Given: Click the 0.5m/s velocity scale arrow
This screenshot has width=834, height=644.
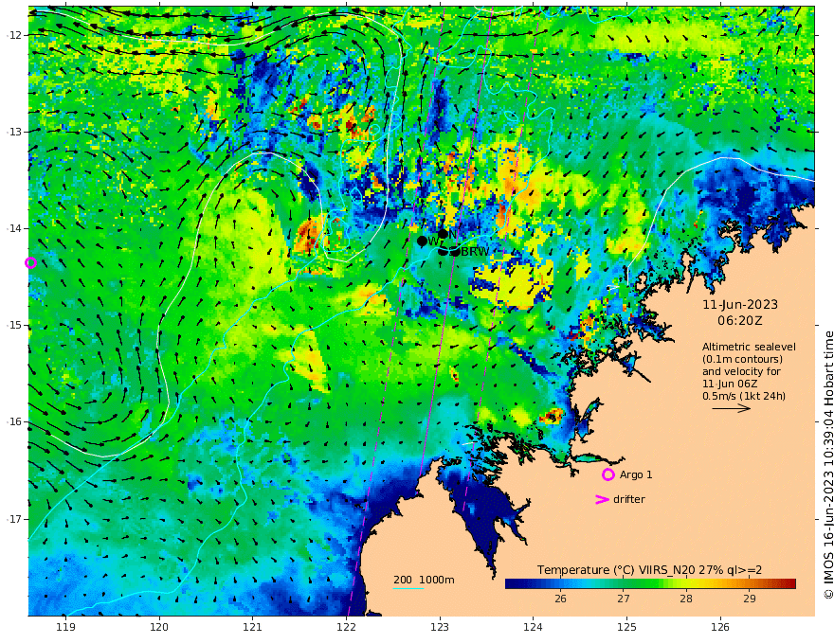Looking at the screenshot, I should [x=732, y=408].
